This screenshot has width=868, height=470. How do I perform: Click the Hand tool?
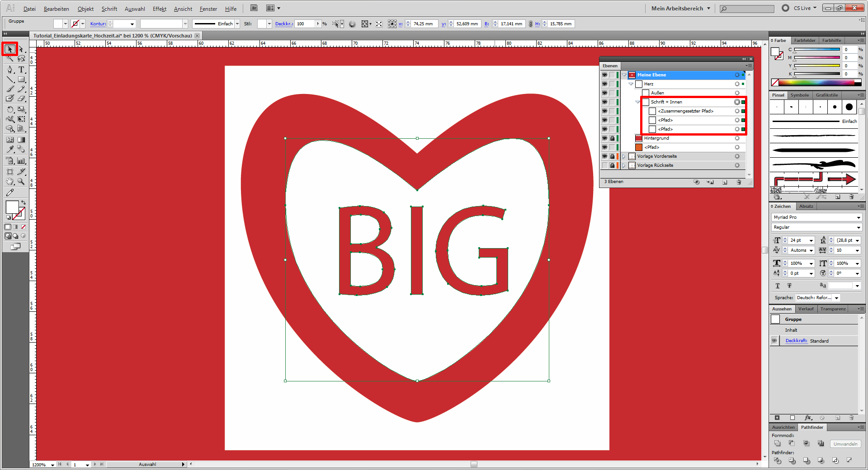[x=10, y=182]
